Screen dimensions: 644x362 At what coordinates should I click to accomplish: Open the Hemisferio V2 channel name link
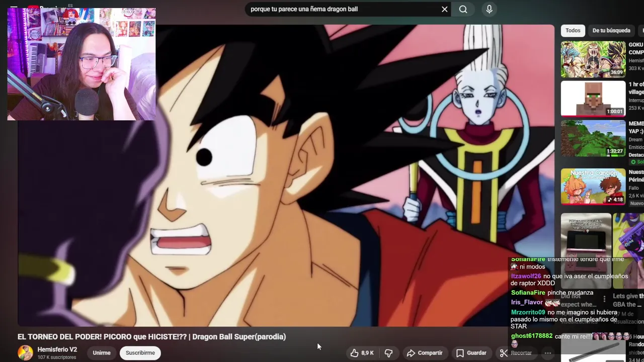57,349
